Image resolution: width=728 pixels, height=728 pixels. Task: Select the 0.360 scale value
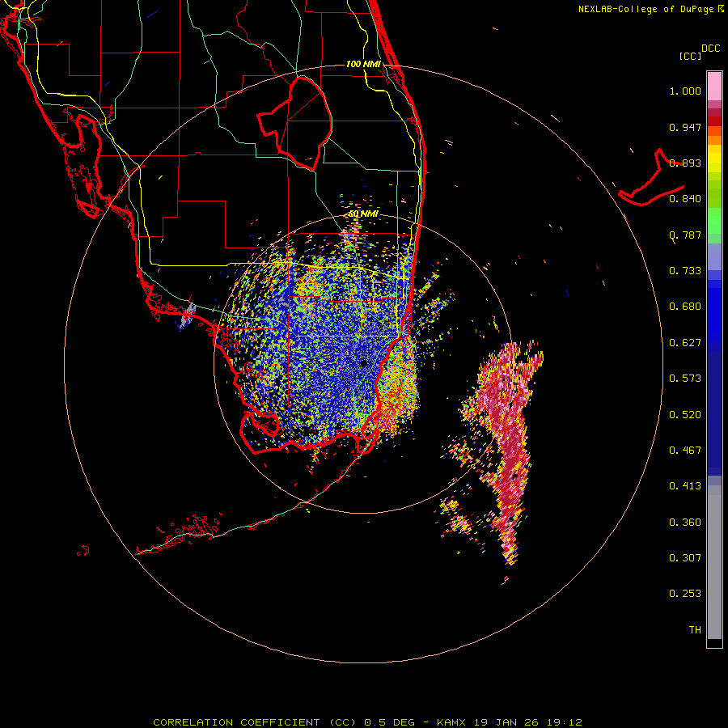click(685, 523)
